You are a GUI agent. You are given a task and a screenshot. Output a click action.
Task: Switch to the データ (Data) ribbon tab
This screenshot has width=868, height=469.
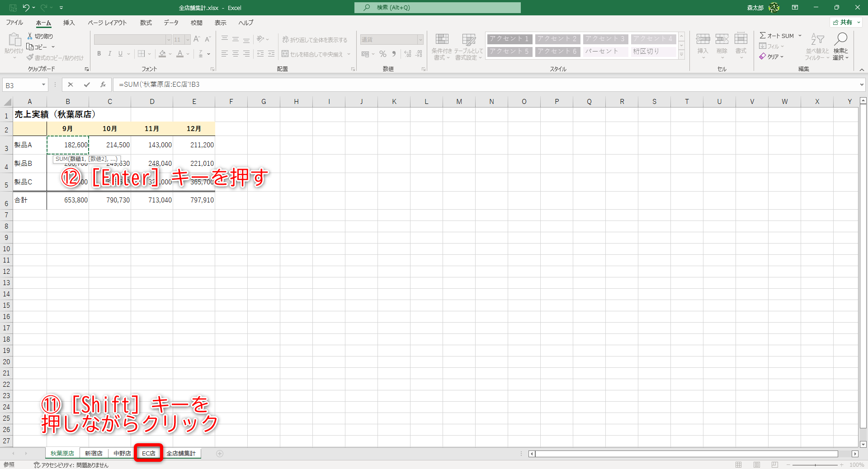[171, 23]
